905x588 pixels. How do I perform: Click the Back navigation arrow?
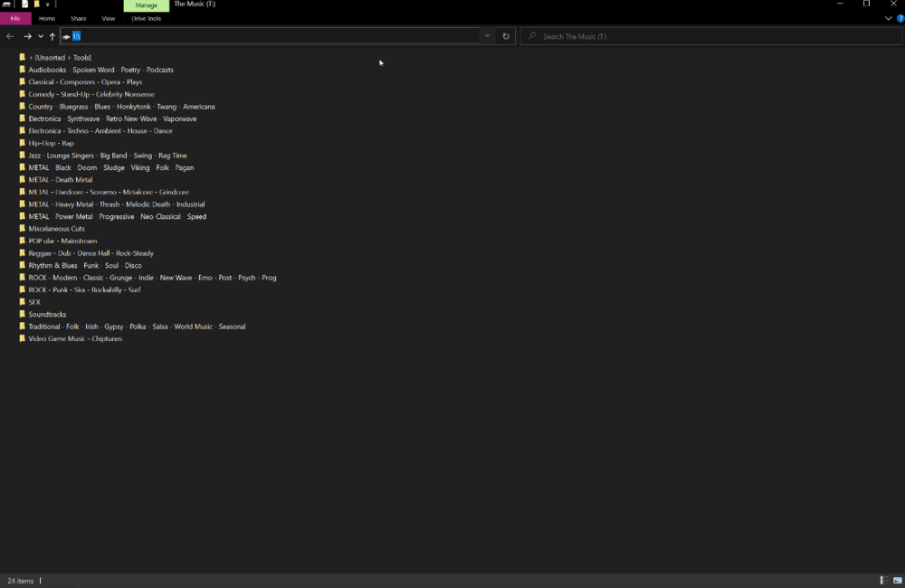(x=9, y=36)
